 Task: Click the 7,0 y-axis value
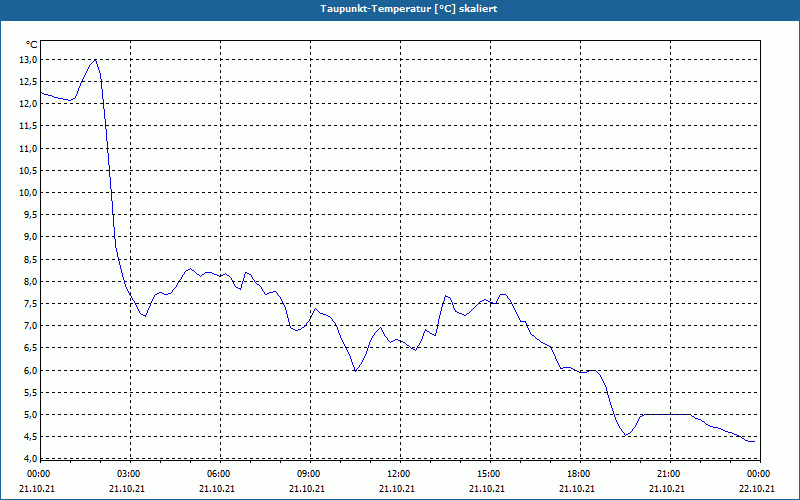(x=31, y=326)
